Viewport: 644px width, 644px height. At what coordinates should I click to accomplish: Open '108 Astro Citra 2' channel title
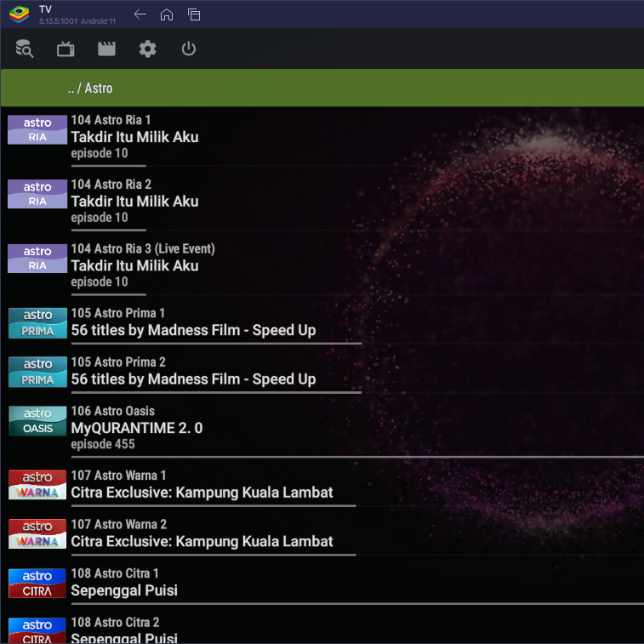click(115, 622)
